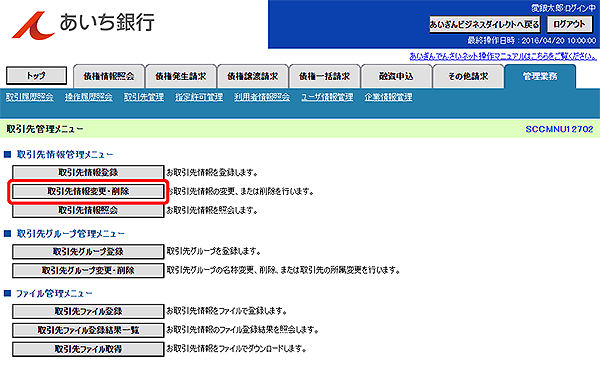The height and width of the screenshot is (369, 600).
Task: Open 操作履歴照会 submenu link
Action: (88, 97)
